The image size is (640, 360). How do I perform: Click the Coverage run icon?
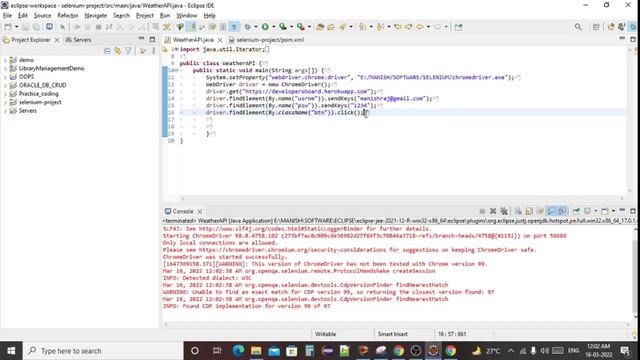coord(283,27)
